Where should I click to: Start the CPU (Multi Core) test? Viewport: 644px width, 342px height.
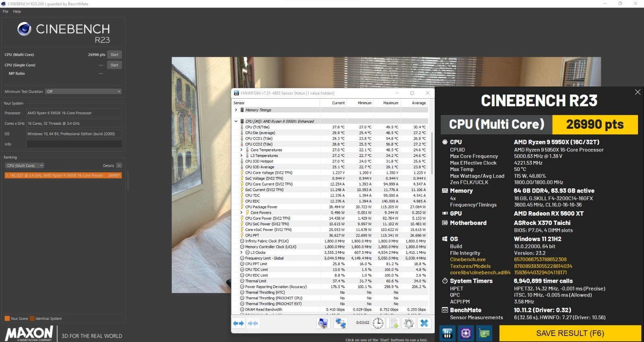(x=114, y=55)
